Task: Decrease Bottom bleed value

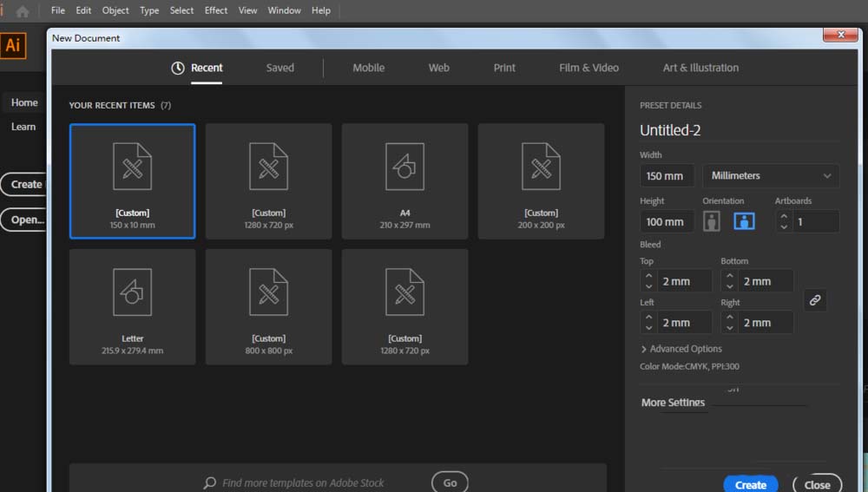Action: tap(730, 286)
